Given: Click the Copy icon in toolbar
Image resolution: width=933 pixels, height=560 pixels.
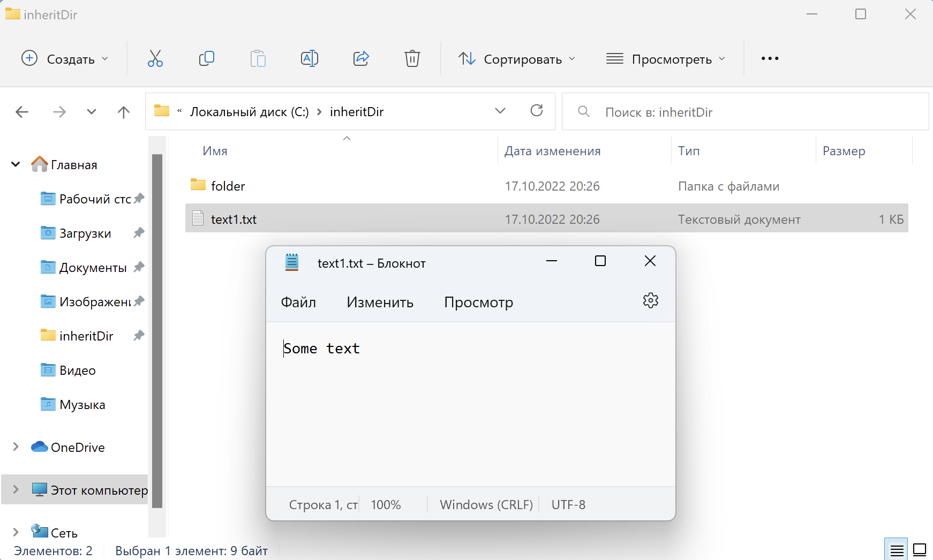Looking at the screenshot, I should [207, 58].
